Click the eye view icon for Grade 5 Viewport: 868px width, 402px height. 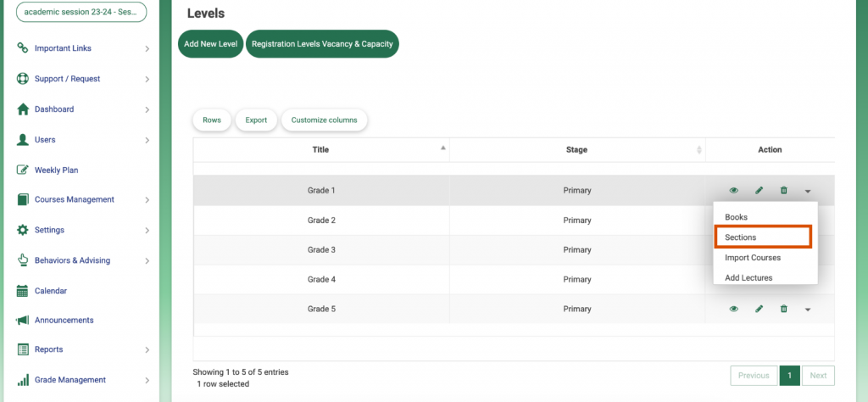coord(733,309)
